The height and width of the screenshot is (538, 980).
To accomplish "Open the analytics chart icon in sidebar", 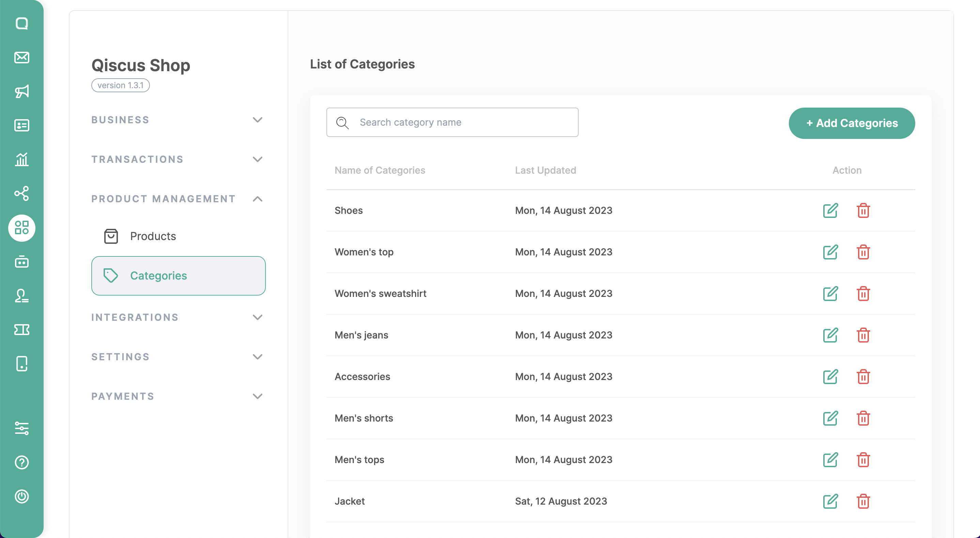I will (x=22, y=159).
